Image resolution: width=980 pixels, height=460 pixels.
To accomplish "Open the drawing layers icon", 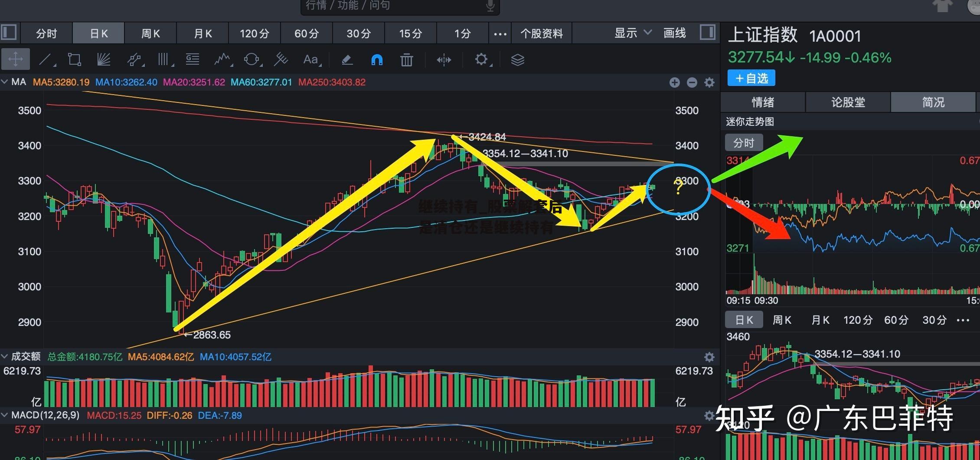I will [518, 59].
